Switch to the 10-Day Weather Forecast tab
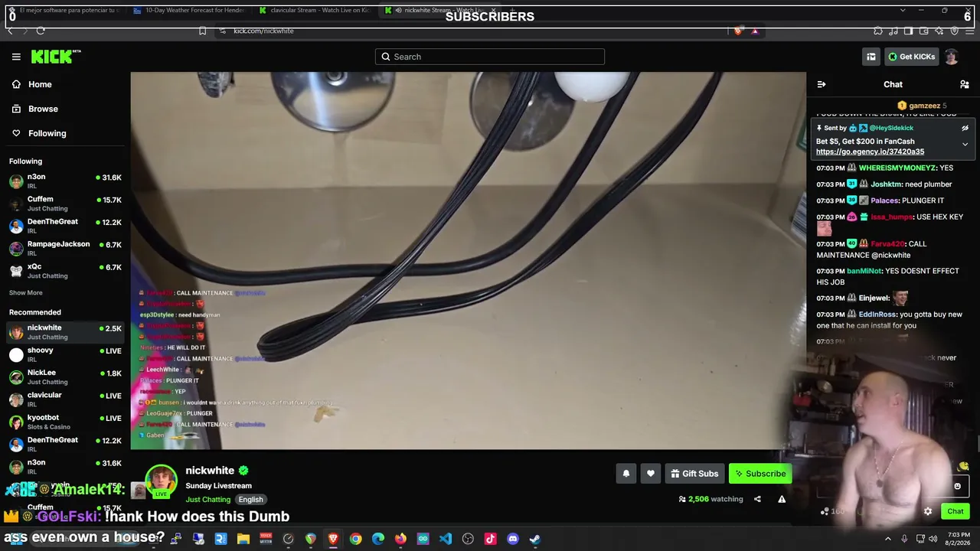The image size is (980, 551). point(190,10)
